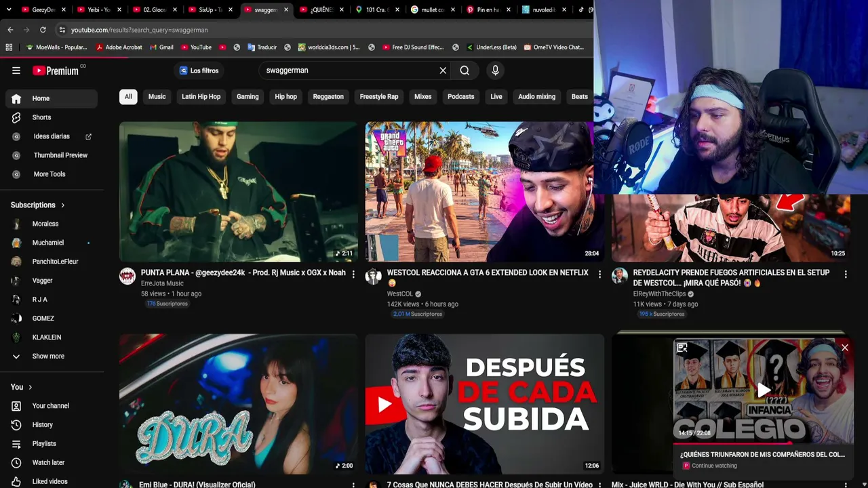This screenshot has width=868, height=488.
Task: Open the ElReyWithTheClips channel link
Action: point(660,294)
